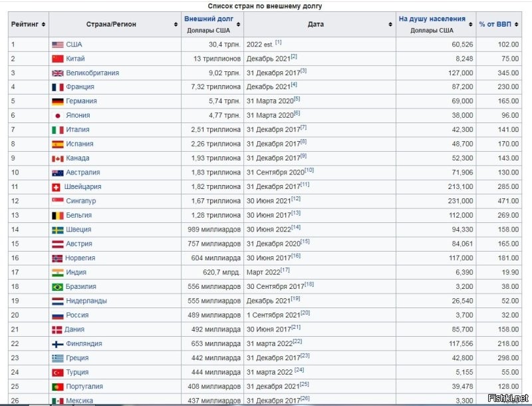Click the USA flag icon
532x406 pixels.
pyautogui.click(x=57, y=45)
